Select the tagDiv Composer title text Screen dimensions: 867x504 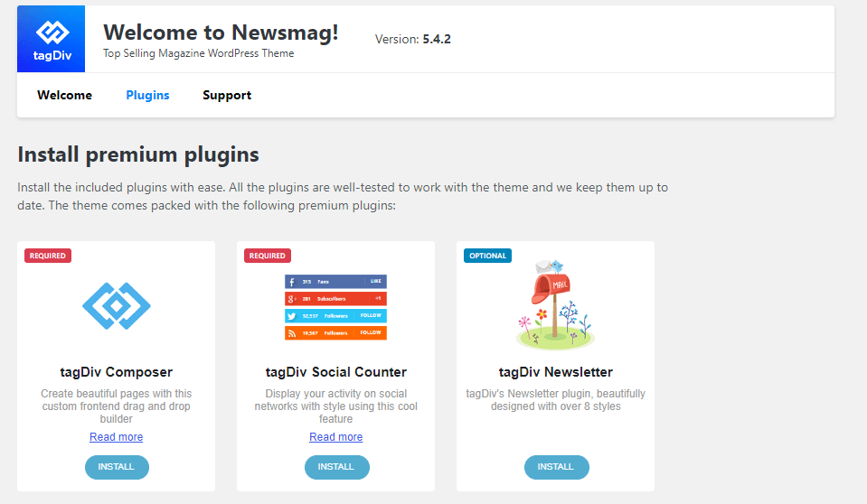116,372
